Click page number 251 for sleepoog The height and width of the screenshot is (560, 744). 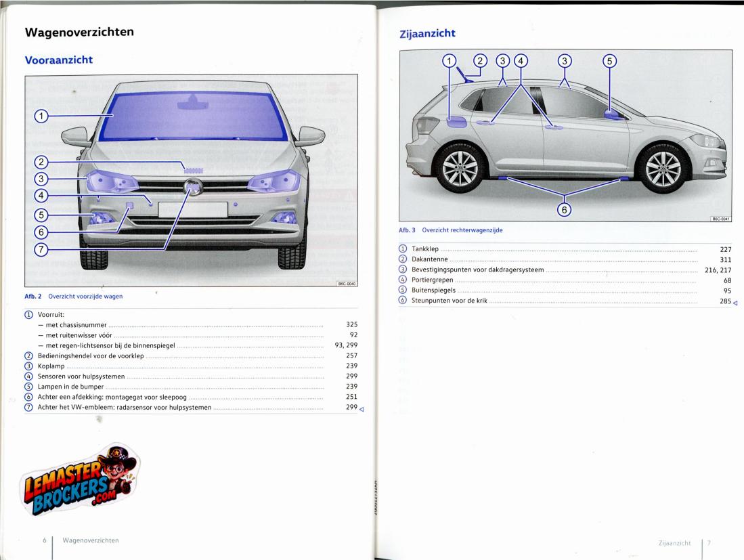[351, 397]
